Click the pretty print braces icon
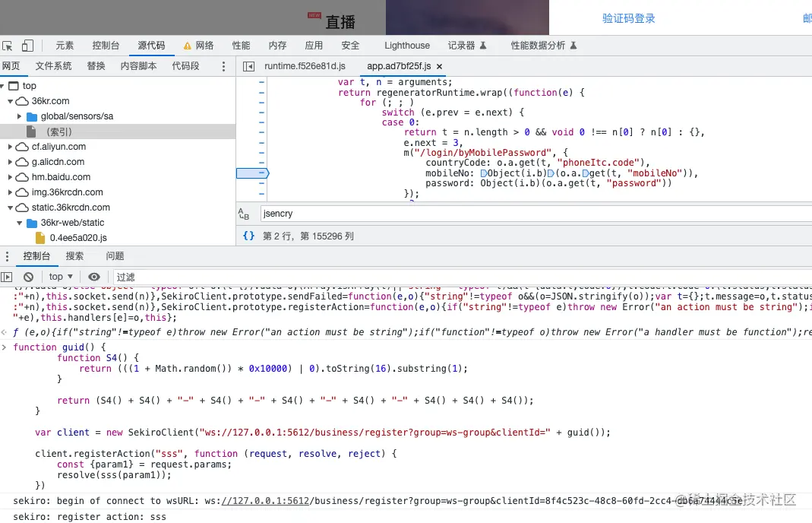This screenshot has width=812, height=523. pyautogui.click(x=248, y=236)
